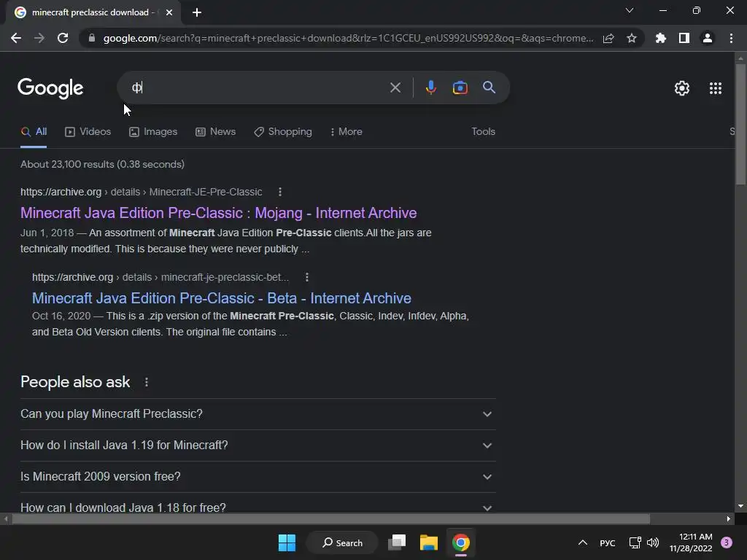Image resolution: width=747 pixels, height=560 pixels.
Task: Click the vertical page scrollbar thumb
Action: coord(740,124)
